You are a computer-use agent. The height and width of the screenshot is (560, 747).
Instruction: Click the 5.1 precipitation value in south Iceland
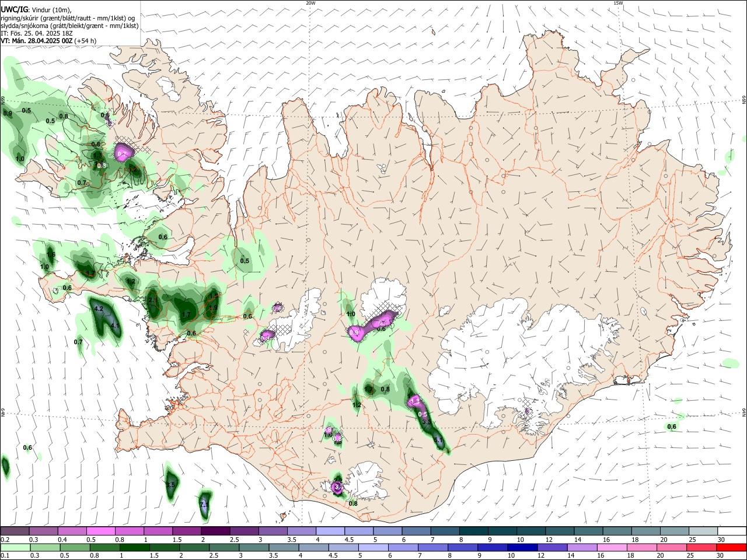tap(438, 440)
